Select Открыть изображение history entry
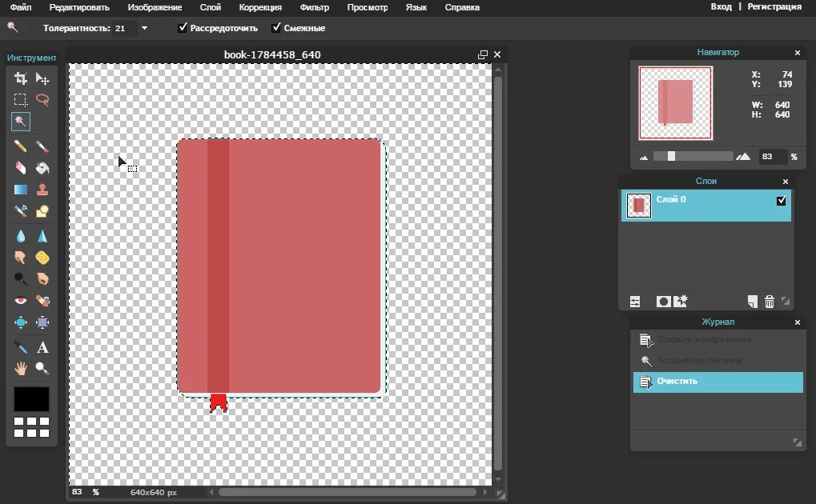 pyautogui.click(x=718, y=340)
